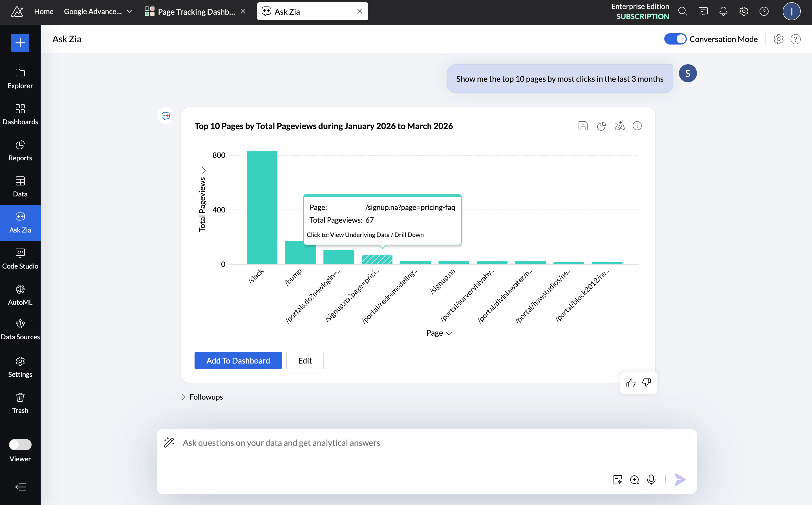
Task: Save the chart using the save icon
Action: 583,126
